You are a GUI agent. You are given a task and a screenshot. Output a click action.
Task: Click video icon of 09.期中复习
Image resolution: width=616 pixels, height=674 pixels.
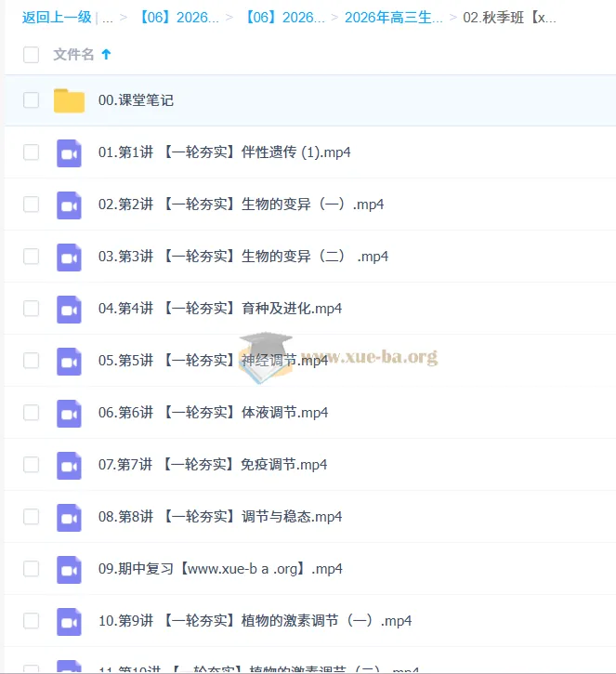coord(69,569)
